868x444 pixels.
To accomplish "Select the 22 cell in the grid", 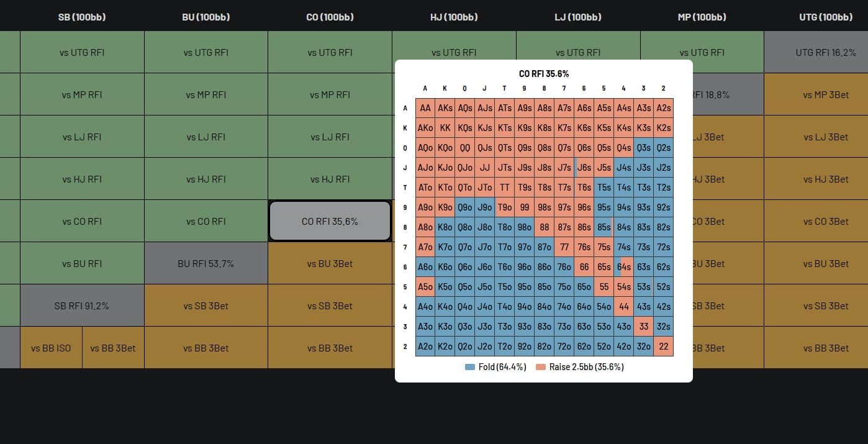I will click(663, 346).
